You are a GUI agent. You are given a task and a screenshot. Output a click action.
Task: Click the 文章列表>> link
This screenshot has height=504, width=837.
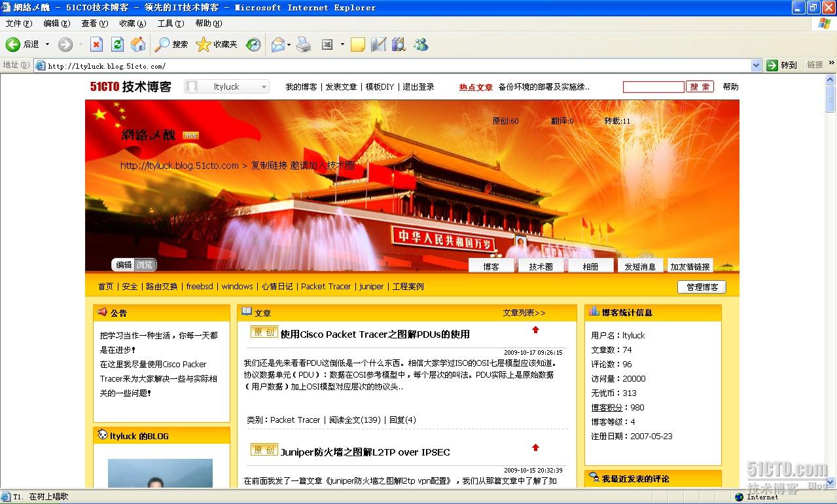pyautogui.click(x=524, y=313)
